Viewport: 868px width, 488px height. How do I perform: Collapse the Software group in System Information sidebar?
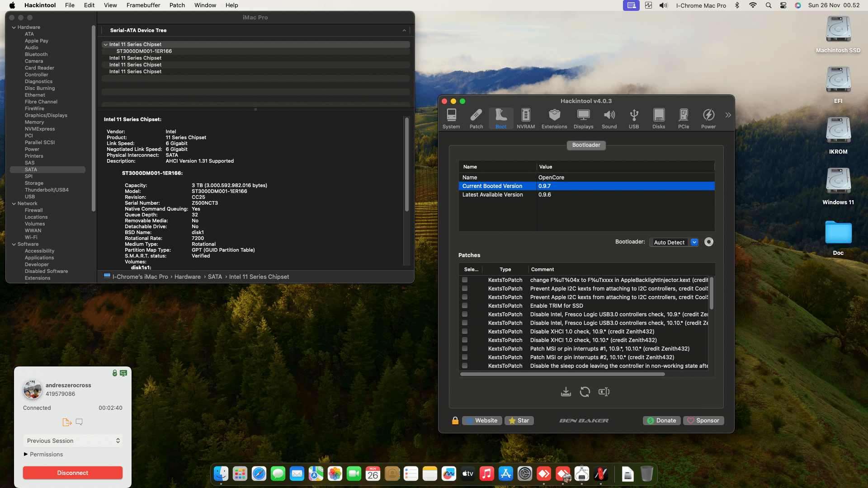click(x=14, y=244)
